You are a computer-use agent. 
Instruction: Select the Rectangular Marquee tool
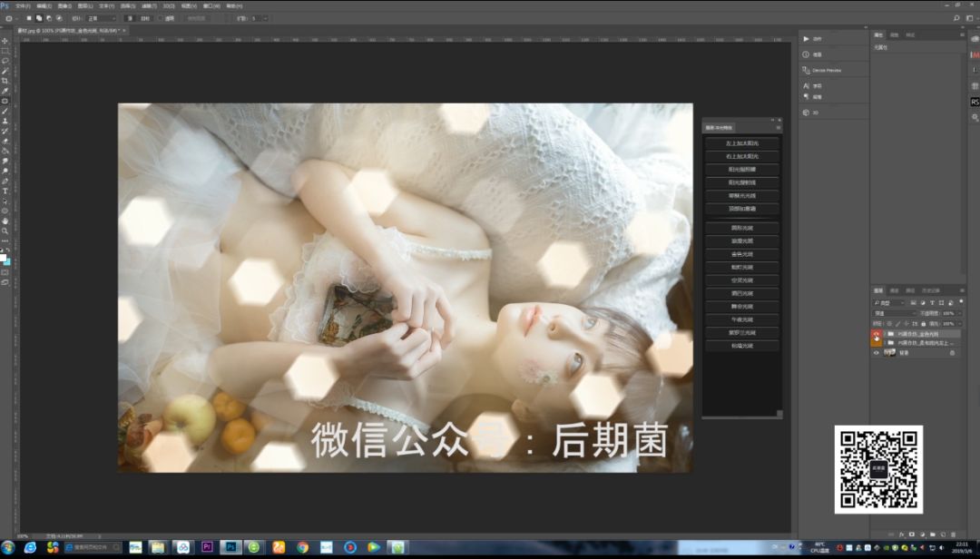coord(5,51)
